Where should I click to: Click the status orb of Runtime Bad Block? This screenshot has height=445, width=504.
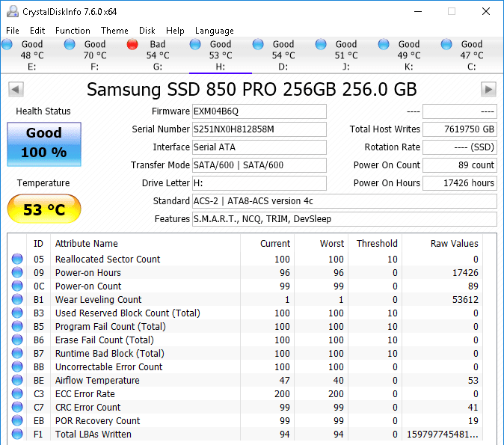pyautogui.click(x=17, y=353)
